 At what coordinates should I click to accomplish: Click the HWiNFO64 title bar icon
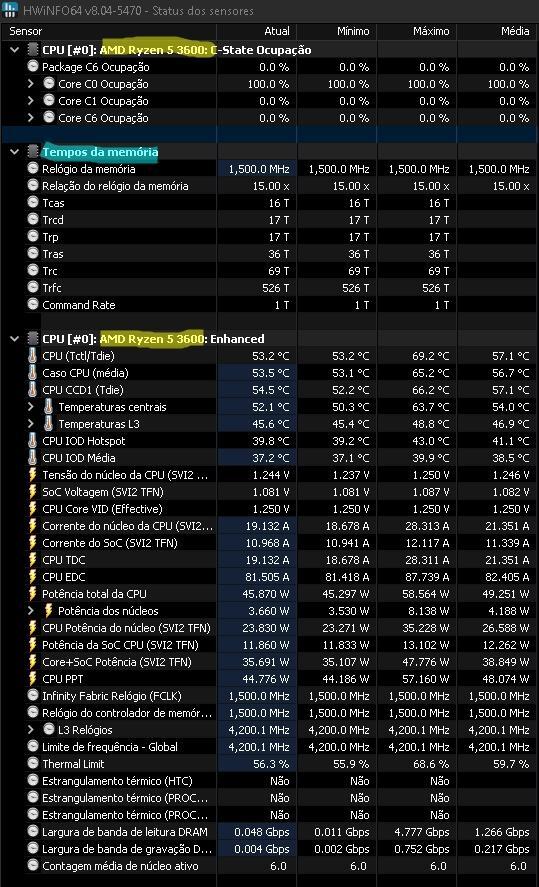pos(10,10)
